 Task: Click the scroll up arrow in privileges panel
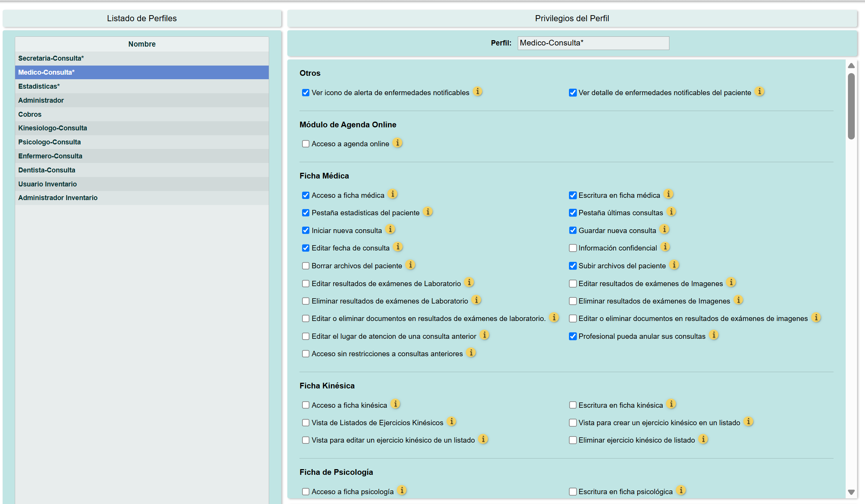(851, 66)
